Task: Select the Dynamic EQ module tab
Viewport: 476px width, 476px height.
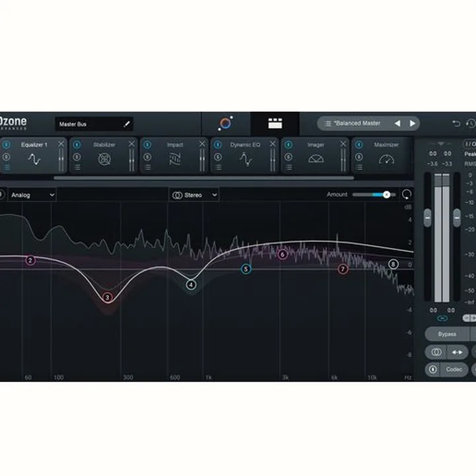Action: pos(245,155)
